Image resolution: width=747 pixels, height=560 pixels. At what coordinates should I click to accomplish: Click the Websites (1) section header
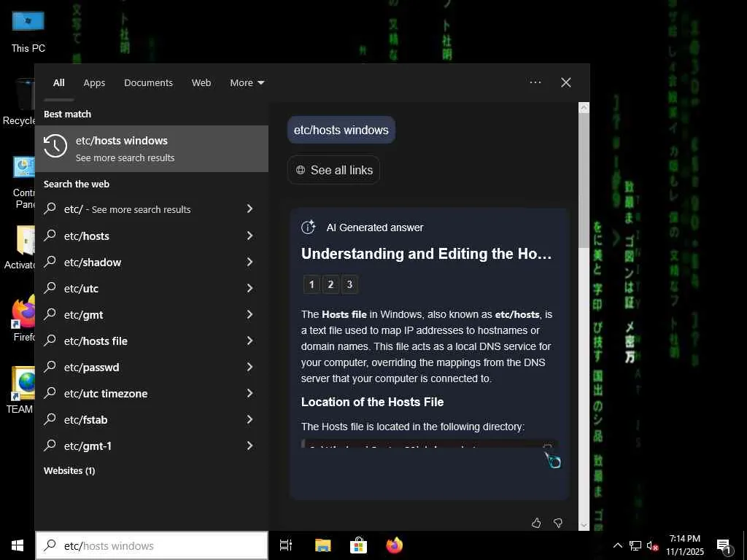69,470
